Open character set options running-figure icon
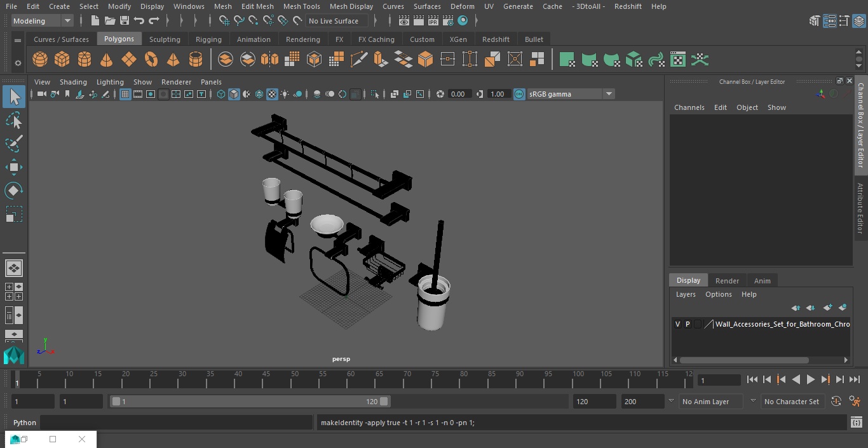Image resolution: width=868 pixels, height=448 pixels. point(855,402)
